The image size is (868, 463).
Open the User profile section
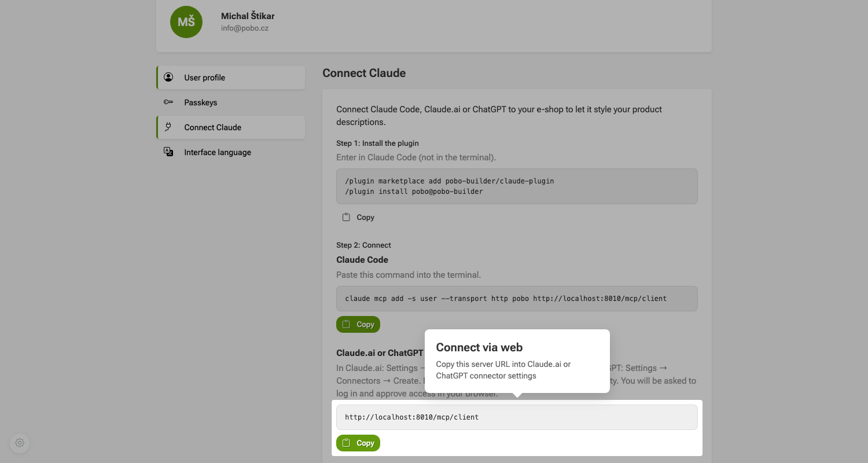coord(231,78)
